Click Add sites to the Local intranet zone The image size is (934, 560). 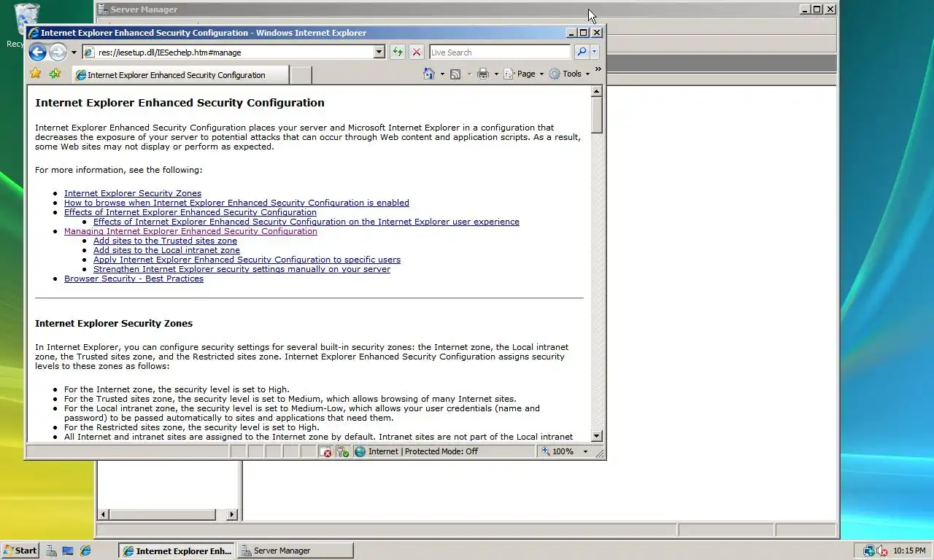pos(166,250)
